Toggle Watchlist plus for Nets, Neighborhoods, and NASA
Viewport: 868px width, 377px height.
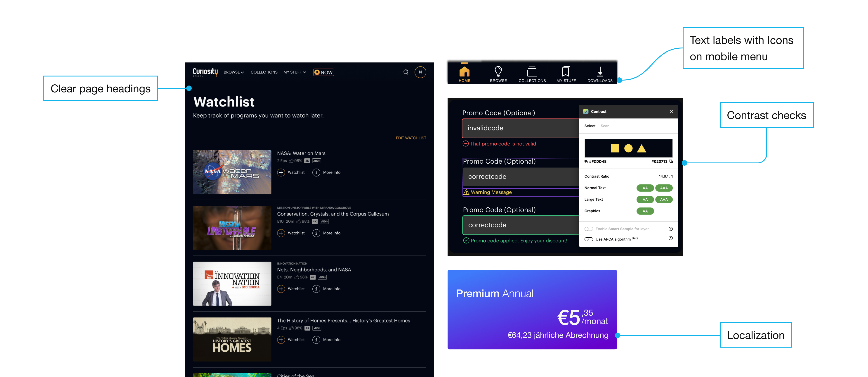pyautogui.click(x=281, y=289)
